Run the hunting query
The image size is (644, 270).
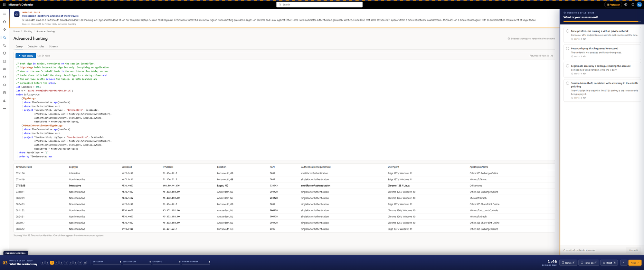[26, 56]
